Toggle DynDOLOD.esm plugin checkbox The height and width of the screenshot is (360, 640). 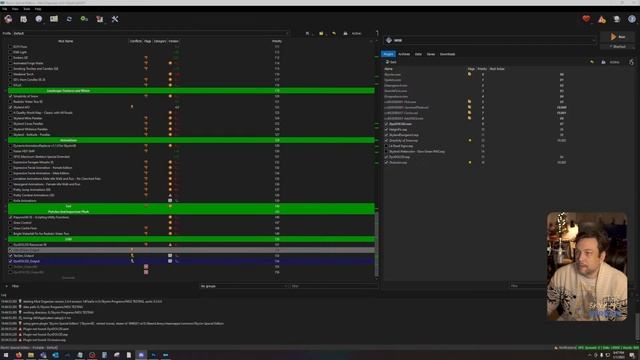[x=386, y=124]
